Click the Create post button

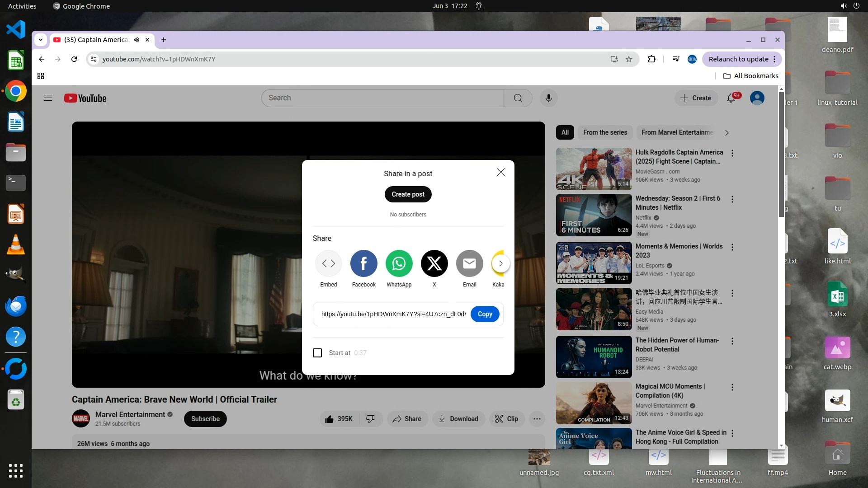tap(408, 194)
